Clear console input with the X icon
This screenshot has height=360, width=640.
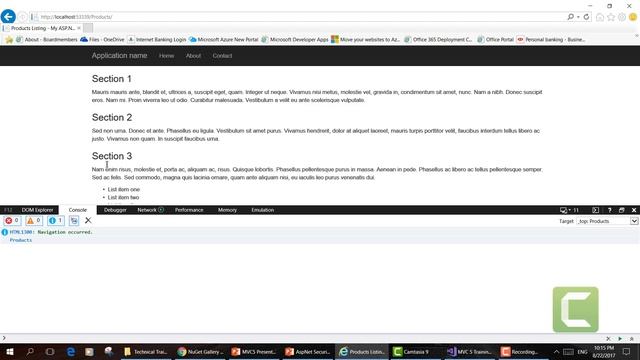pos(608,338)
